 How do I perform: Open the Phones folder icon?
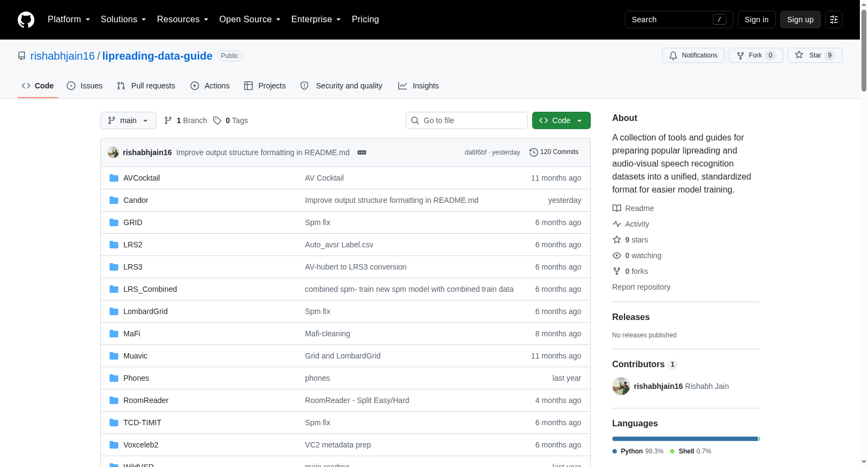(x=114, y=378)
